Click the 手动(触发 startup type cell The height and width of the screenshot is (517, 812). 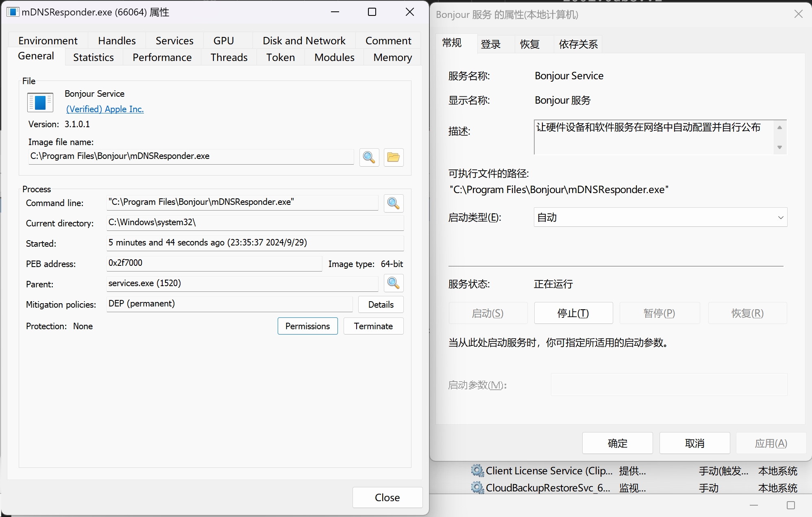[x=723, y=471]
